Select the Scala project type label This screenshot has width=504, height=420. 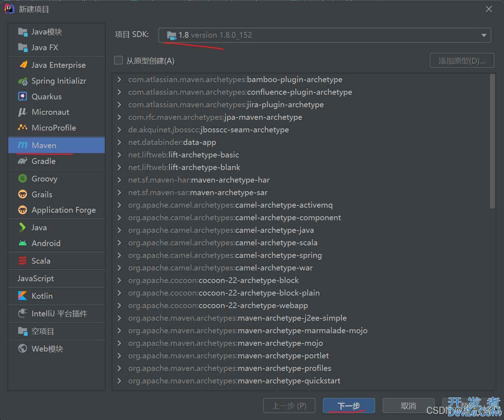(41, 261)
